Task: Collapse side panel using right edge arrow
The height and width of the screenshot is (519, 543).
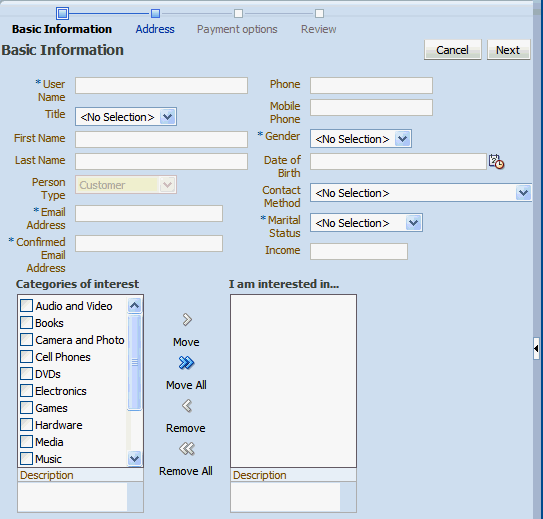Action: tap(536, 348)
